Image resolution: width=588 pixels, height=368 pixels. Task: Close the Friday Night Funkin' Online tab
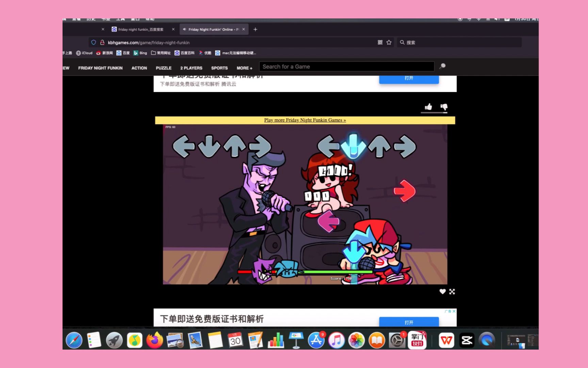click(x=244, y=29)
